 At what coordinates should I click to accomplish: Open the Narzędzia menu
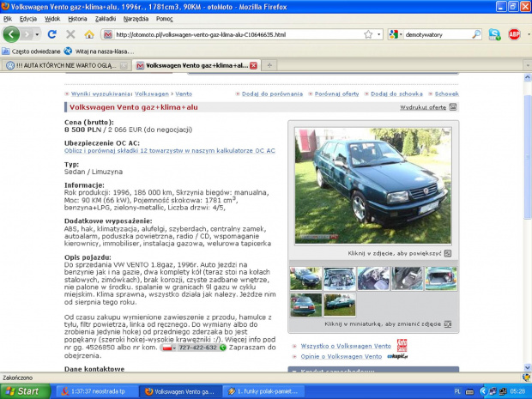click(136, 19)
